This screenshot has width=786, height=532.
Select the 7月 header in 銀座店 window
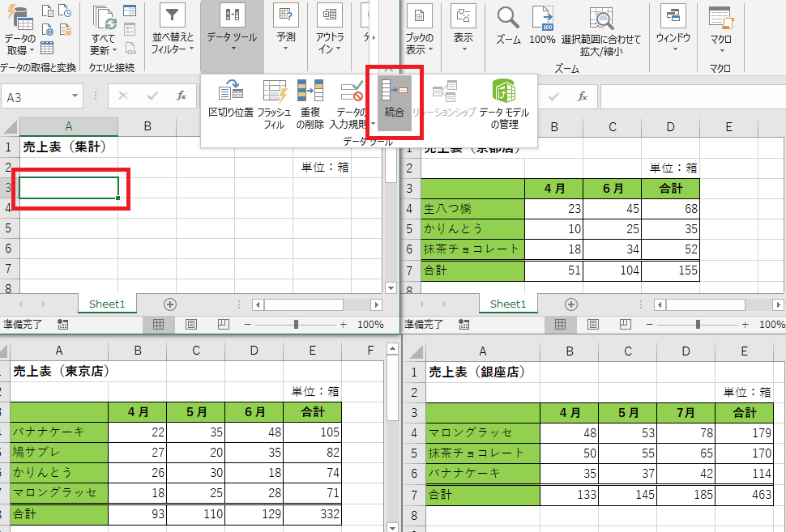[686, 413]
